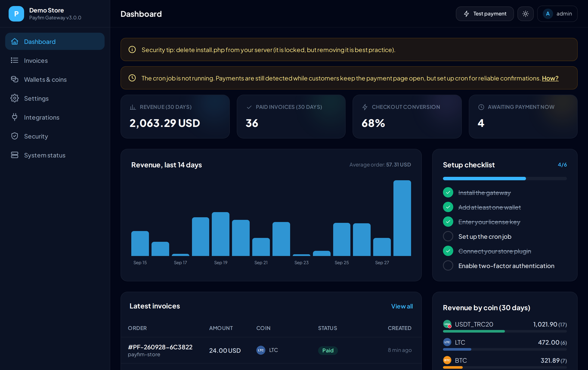Click the Dashboard home icon

[x=15, y=41]
